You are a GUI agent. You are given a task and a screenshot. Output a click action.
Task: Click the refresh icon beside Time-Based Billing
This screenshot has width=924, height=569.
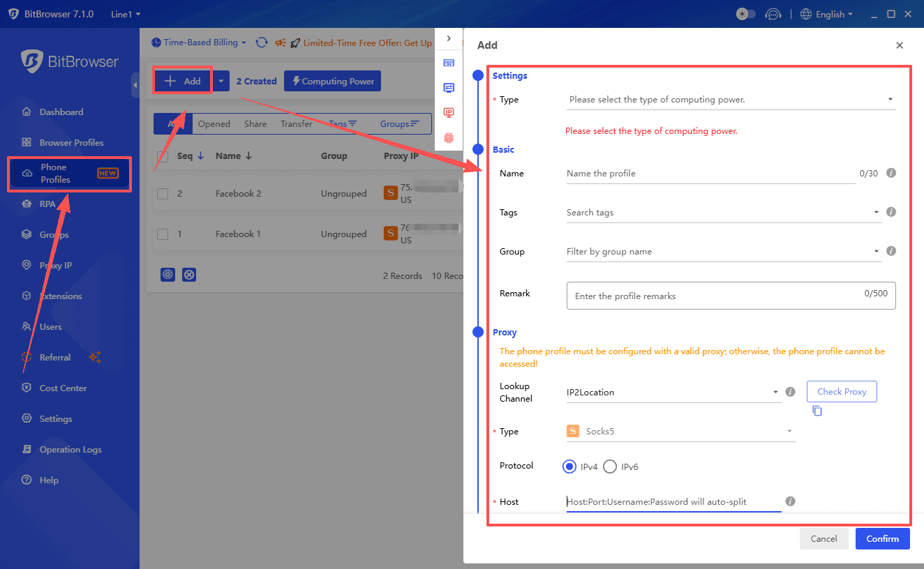[x=262, y=43]
